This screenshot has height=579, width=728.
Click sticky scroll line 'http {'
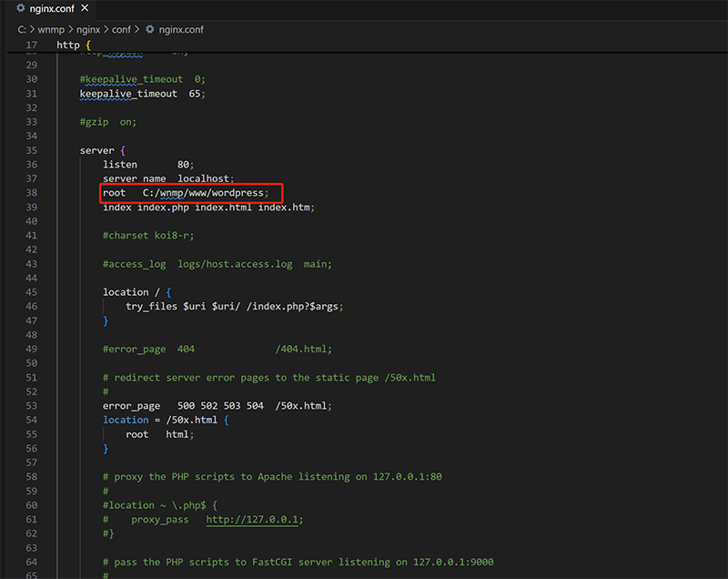click(x=74, y=45)
